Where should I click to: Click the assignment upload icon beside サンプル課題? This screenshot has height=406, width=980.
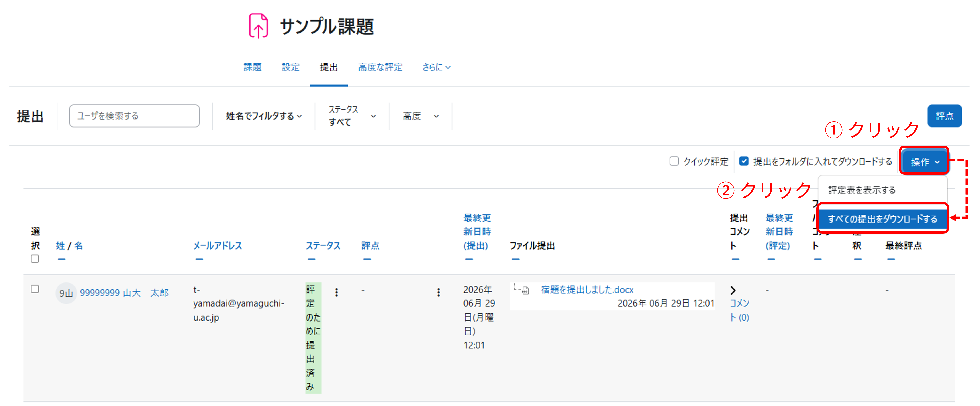pyautogui.click(x=258, y=26)
